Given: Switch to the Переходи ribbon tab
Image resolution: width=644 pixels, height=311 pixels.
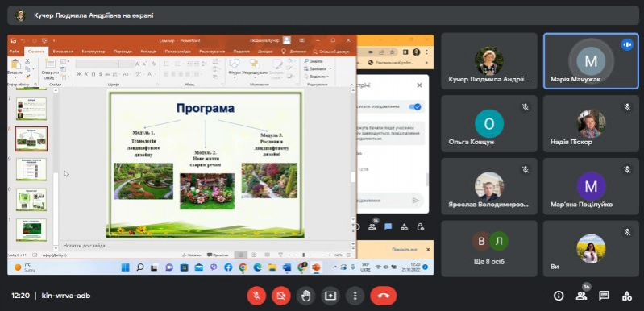Looking at the screenshot, I should 123,52.
